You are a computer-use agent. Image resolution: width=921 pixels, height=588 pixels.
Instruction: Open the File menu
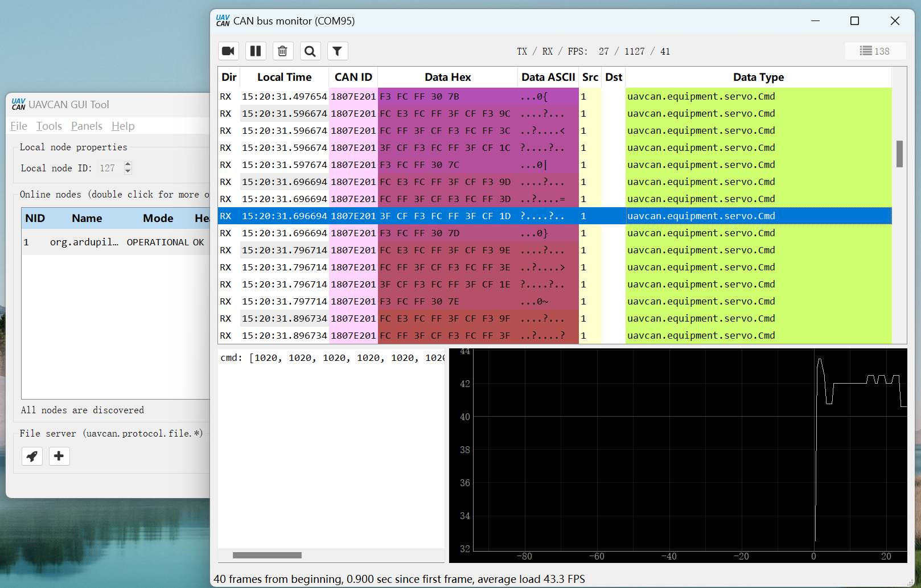coord(19,126)
